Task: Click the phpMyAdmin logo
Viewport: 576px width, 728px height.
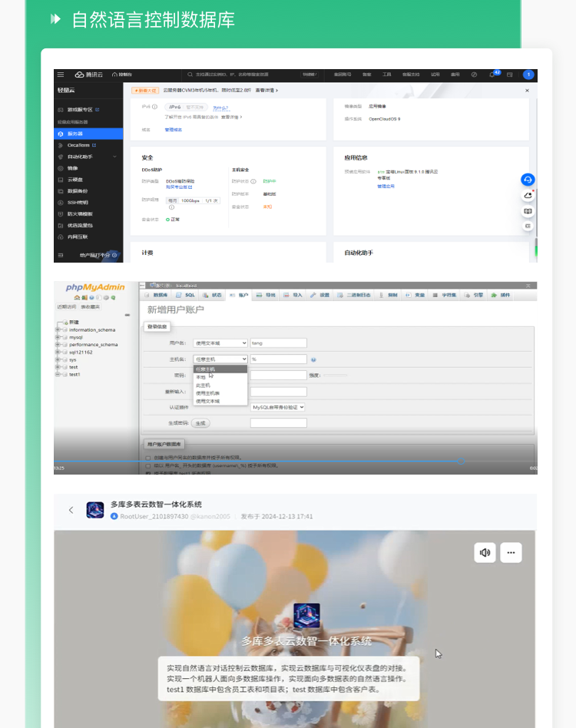Action: [95, 287]
